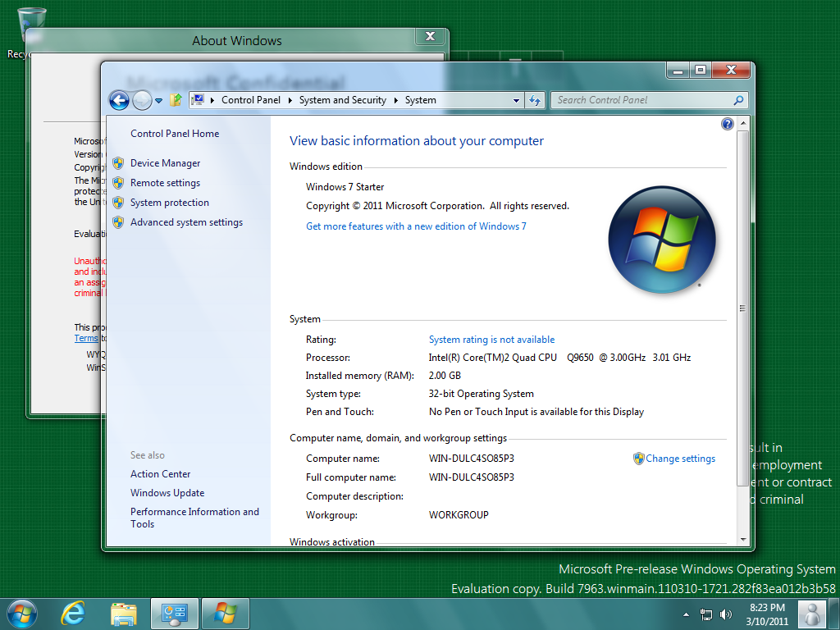Open Device Manager link

tap(165, 163)
